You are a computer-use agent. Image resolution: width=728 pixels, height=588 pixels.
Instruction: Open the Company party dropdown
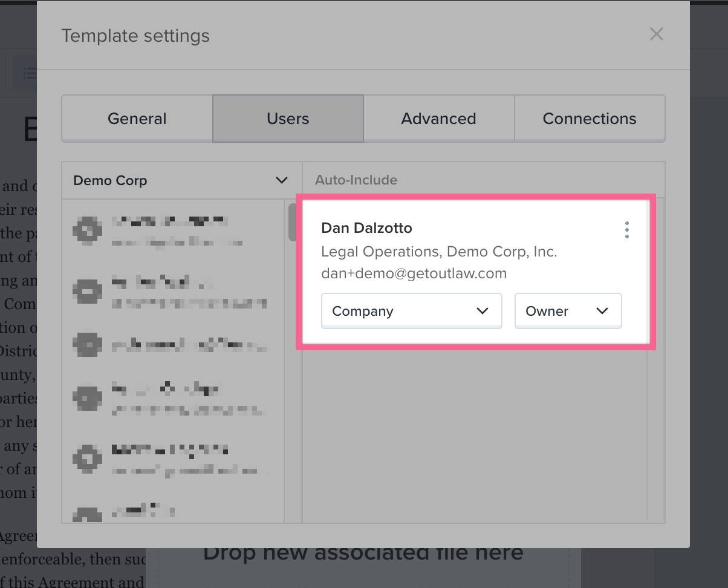coord(411,311)
